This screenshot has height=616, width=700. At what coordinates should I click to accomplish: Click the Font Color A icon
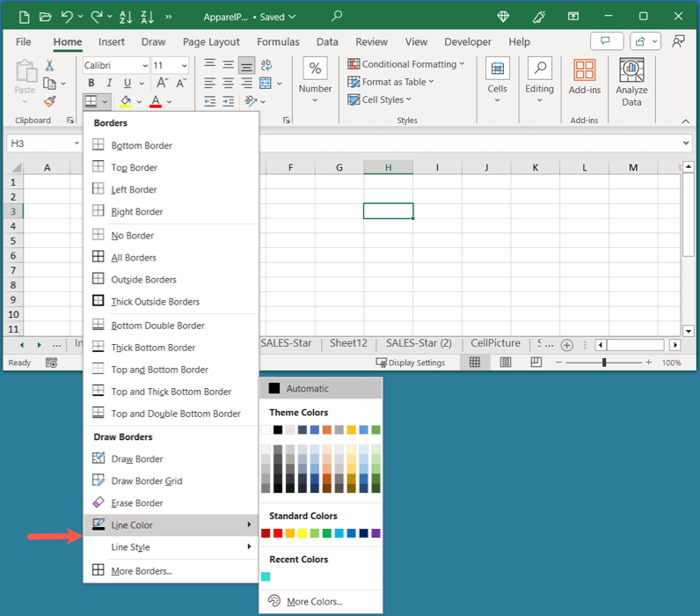click(156, 101)
